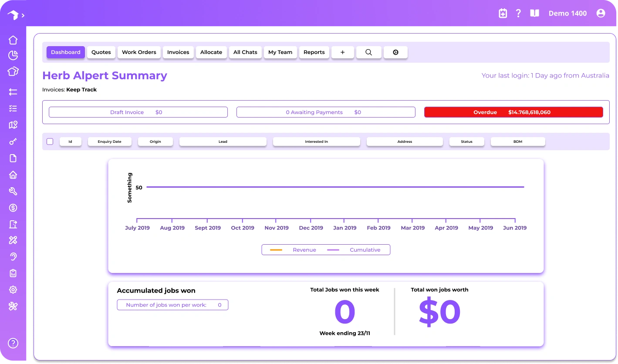This screenshot has height=364, width=618.
Task: Open the map pin sidebar icon
Action: click(x=13, y=125)
